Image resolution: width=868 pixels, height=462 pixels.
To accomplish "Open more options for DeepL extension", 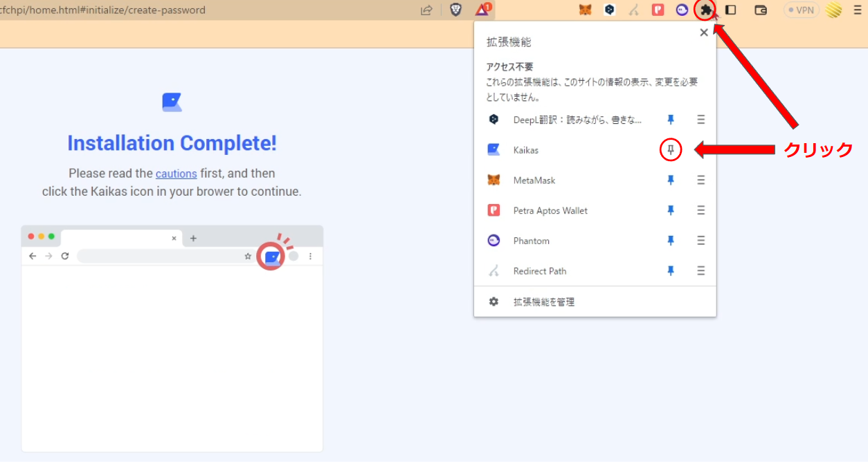I will point(700,120).
